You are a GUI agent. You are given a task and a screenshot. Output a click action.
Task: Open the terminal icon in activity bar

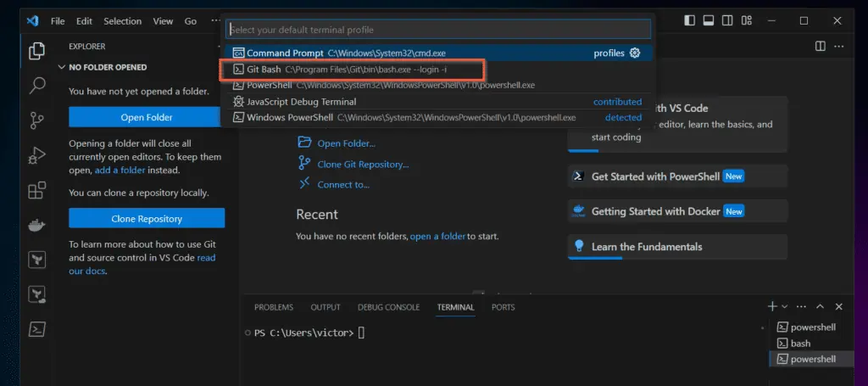(36, 329)
